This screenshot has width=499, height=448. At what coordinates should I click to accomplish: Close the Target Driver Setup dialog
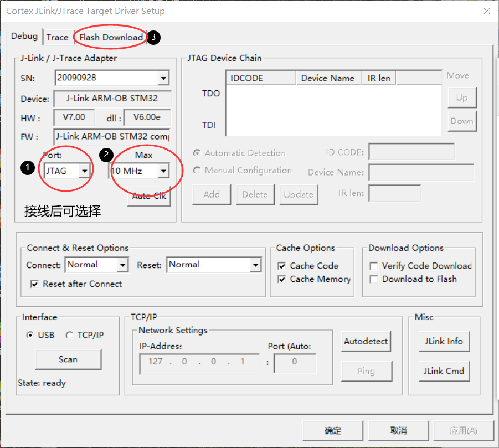click(x=487, y=11)
